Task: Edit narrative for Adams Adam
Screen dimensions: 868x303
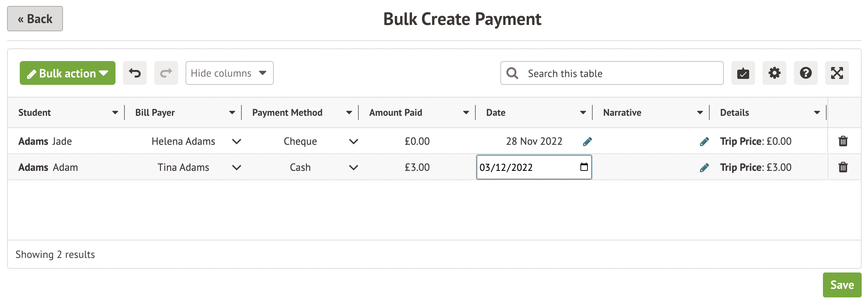Action: (x=704, y=168)
